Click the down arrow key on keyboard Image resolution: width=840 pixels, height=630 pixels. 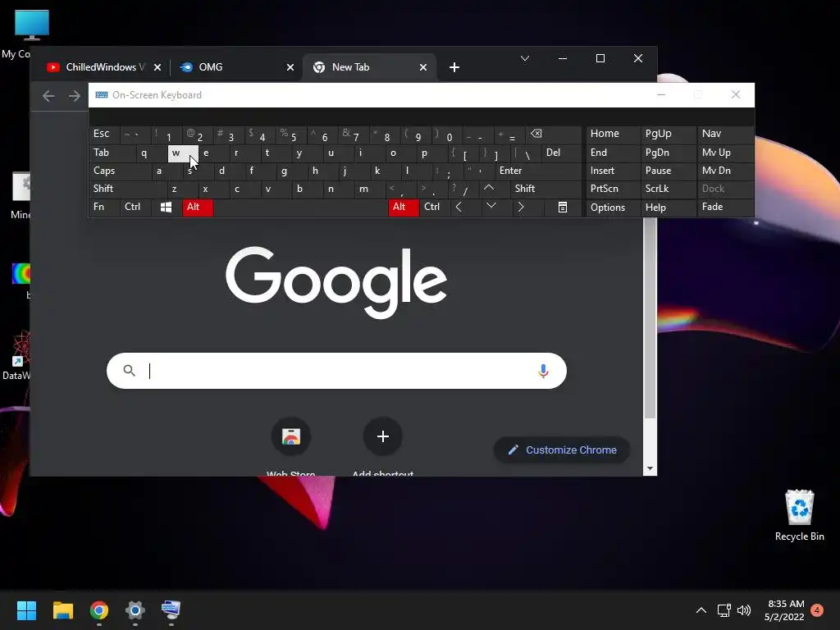pyautogui.click(x=491, y=207)
